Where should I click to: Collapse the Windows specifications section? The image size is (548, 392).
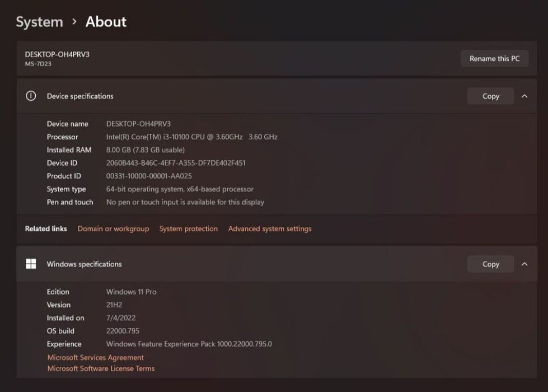pyautogui.click(x=524, y=264)
